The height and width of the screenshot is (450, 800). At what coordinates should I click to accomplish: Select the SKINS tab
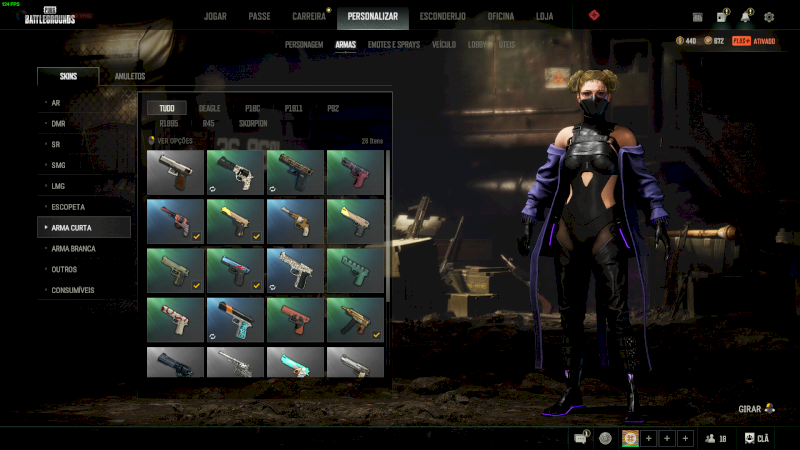click(x=68, y=76)
